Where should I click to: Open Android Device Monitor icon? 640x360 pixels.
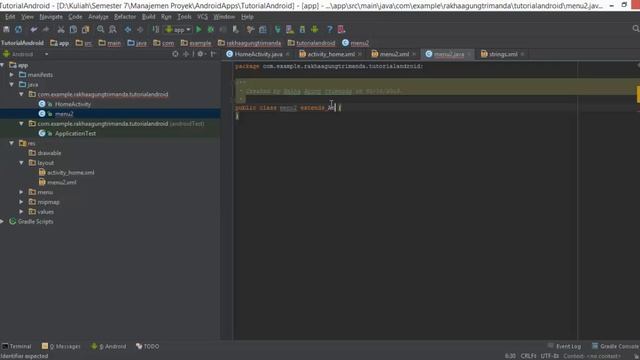314,29
